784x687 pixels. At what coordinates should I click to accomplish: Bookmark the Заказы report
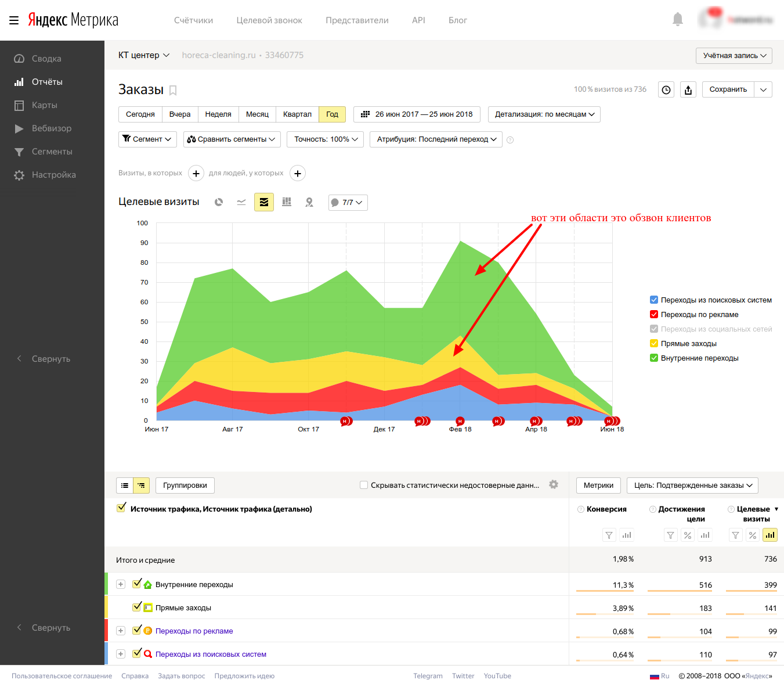(173, 90)
